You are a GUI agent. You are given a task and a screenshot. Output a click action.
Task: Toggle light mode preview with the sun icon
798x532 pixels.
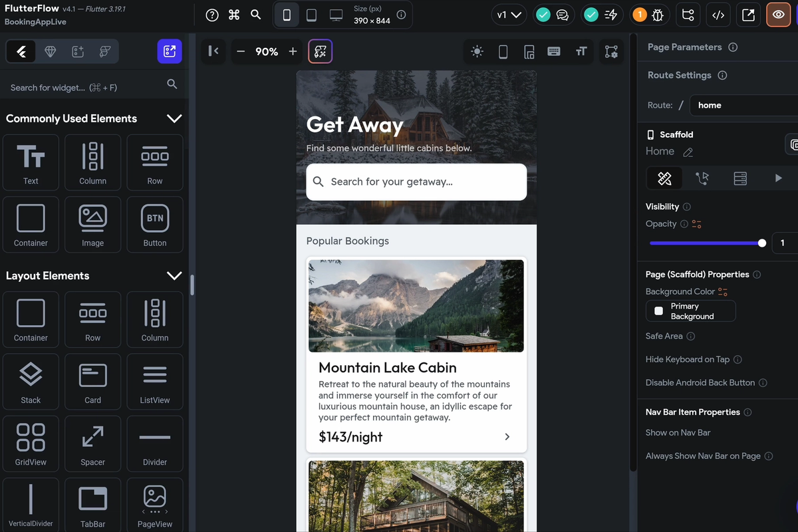(x=477, y=51)
